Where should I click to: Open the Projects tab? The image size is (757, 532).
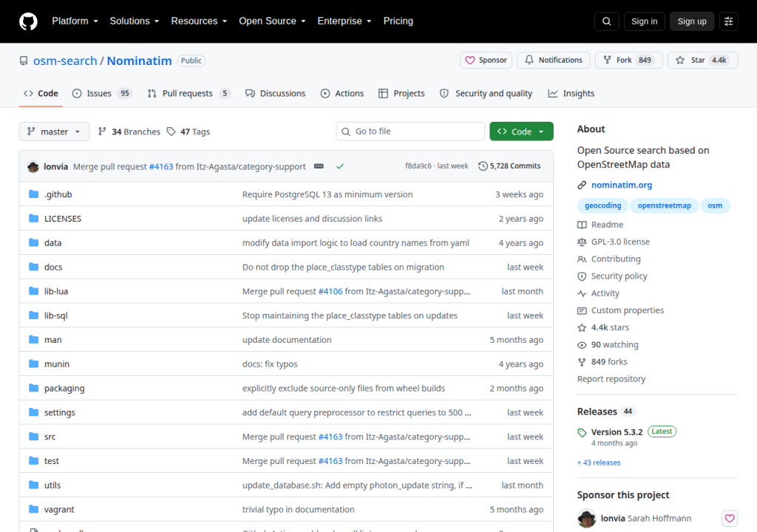(x=401, y=93)
